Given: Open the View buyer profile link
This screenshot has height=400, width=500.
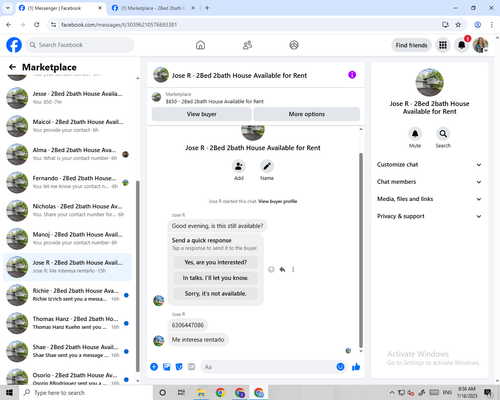Looking at the screenshot, I should pyautogui.click(x=277, y=201).
